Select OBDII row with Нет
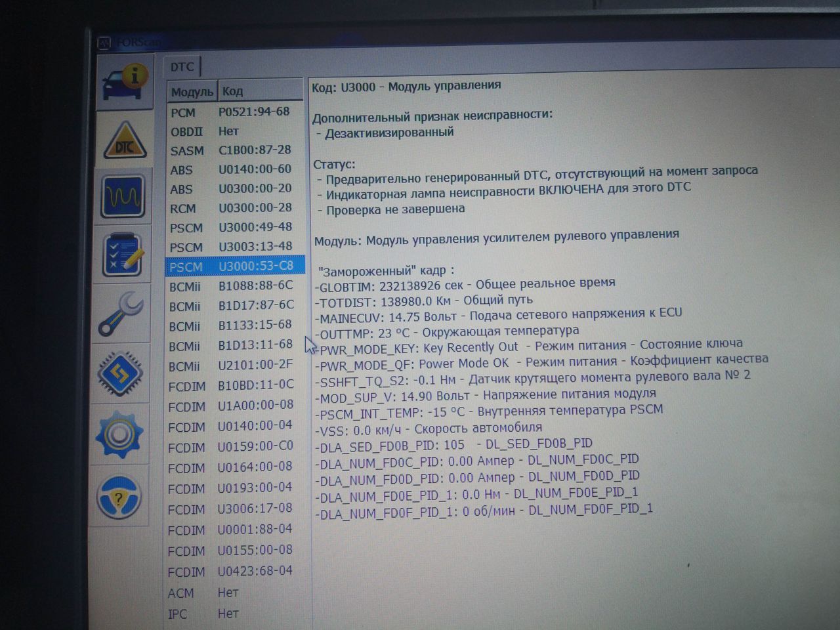This screenshot has height=630, width=840. tap(236, 131)
